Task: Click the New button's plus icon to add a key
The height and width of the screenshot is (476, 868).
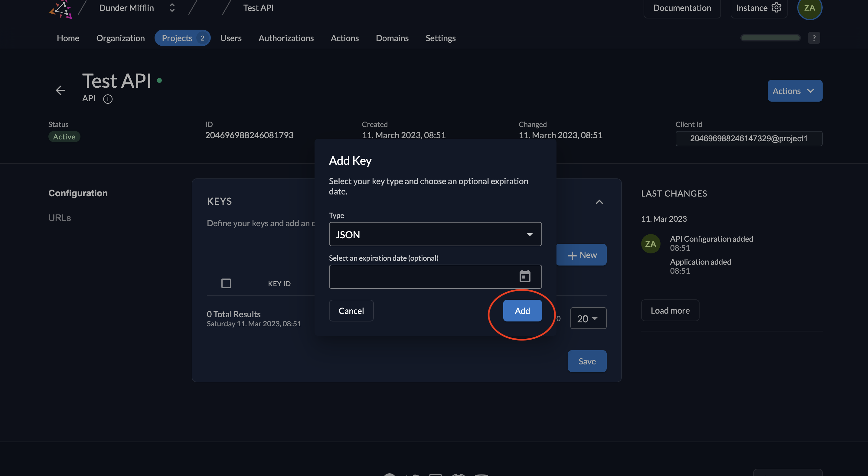Action: coord(573,255)
